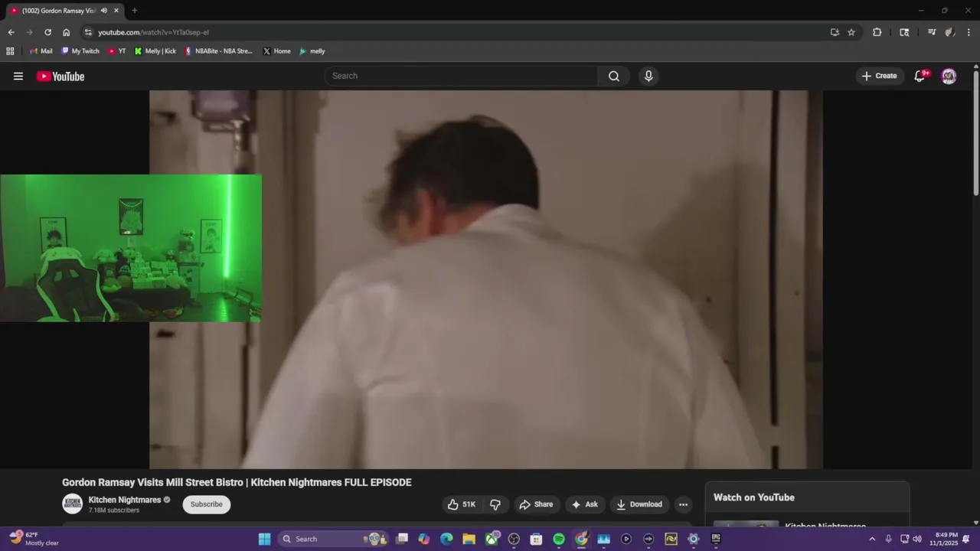The image size is (980, 551).
Task: Bookmark this page with star icon
Action: point(851,32)
